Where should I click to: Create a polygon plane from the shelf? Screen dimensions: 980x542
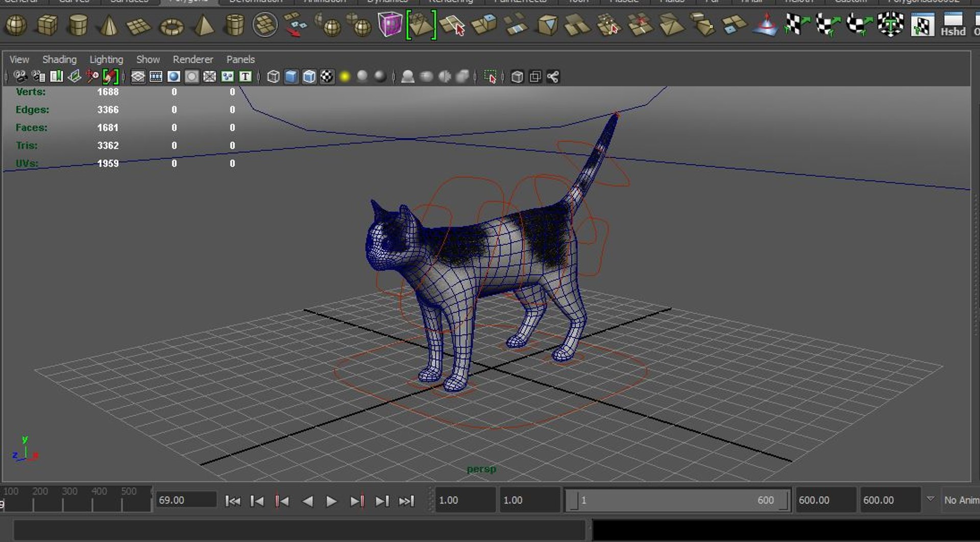139,26
